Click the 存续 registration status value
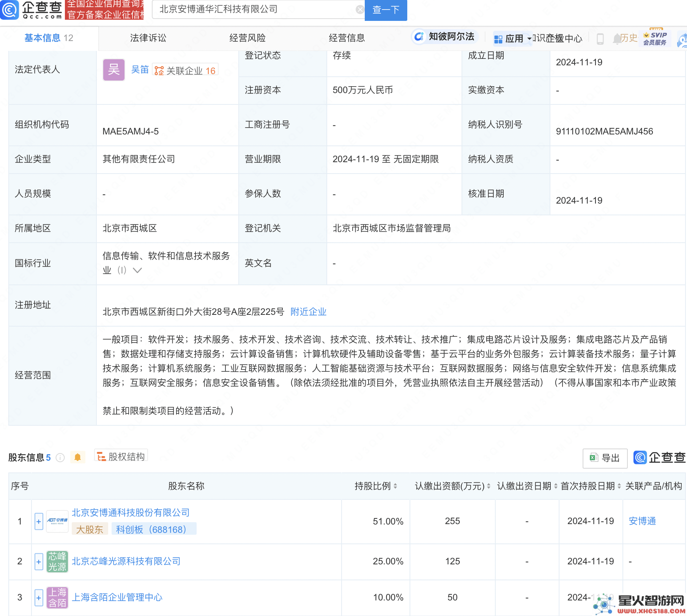Image resolution: width=687 pixels, height=616 pixels. coord(342,55)
